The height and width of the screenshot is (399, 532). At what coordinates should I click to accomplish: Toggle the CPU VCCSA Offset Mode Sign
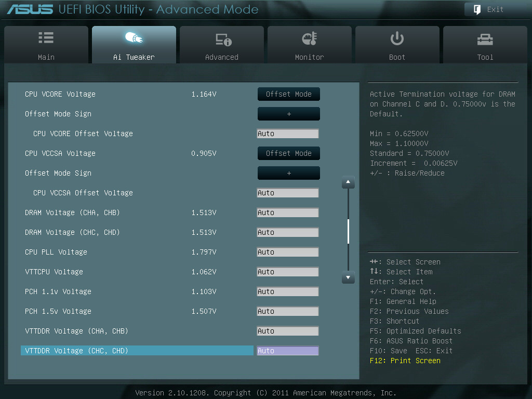pos(289,173)
